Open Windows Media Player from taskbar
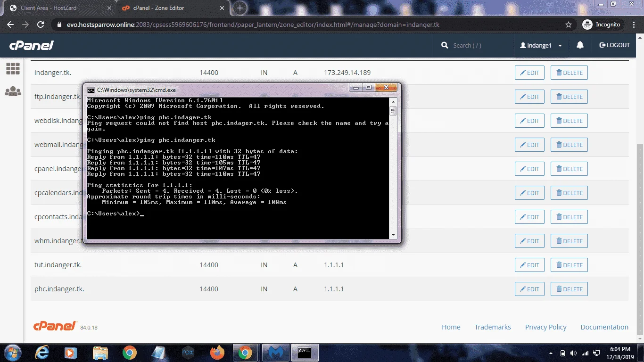This screenshot has height=362, width=644. (70, 353)
